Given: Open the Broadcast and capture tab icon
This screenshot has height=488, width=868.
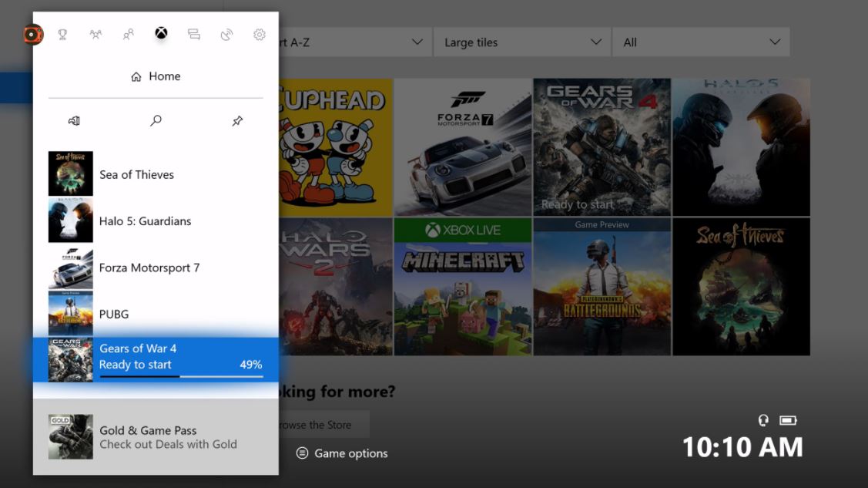Looking at the screenshot, I should pyautogui.click(x=226, y=35).
